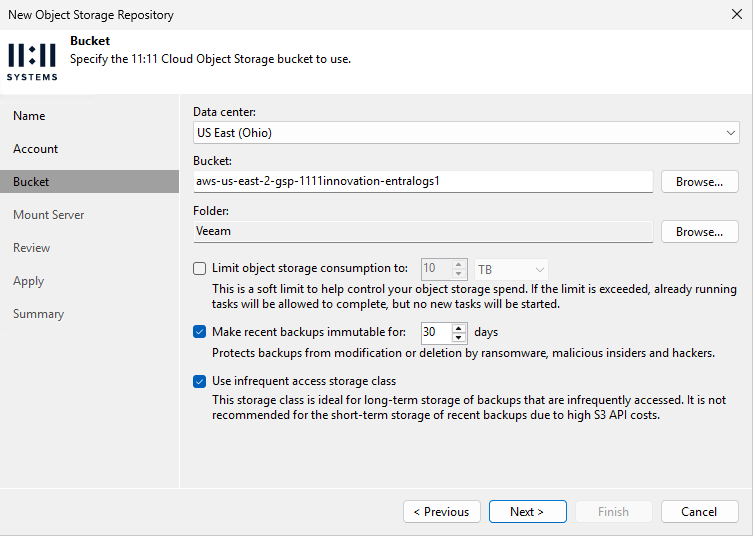Select the Mount Server step
Image resolution: width=753 pixels, height=536 pixels.
tap(49, 215)
